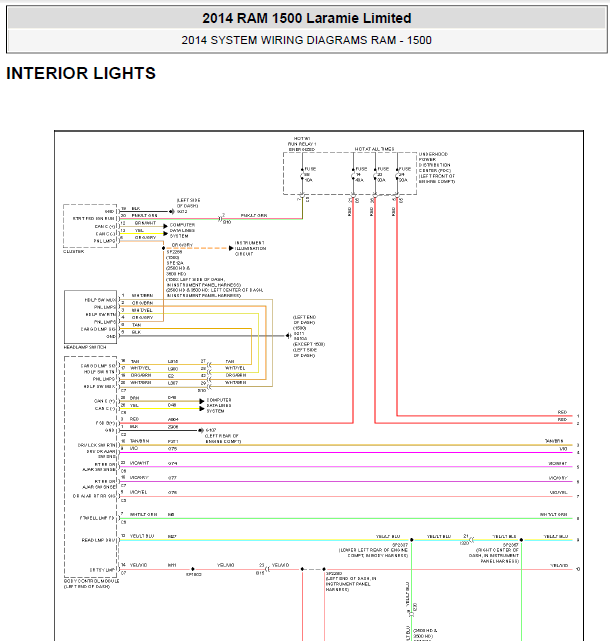Click the "HOT AT ALL TIMES" label
Screen dimensions: 610x641
point(374,149)
